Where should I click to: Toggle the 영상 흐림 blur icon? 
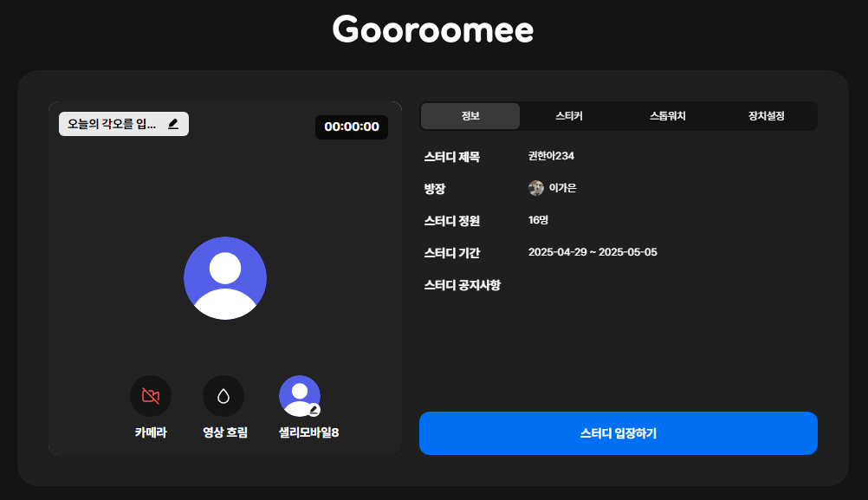pyautogui.click(x=223, y=396)
